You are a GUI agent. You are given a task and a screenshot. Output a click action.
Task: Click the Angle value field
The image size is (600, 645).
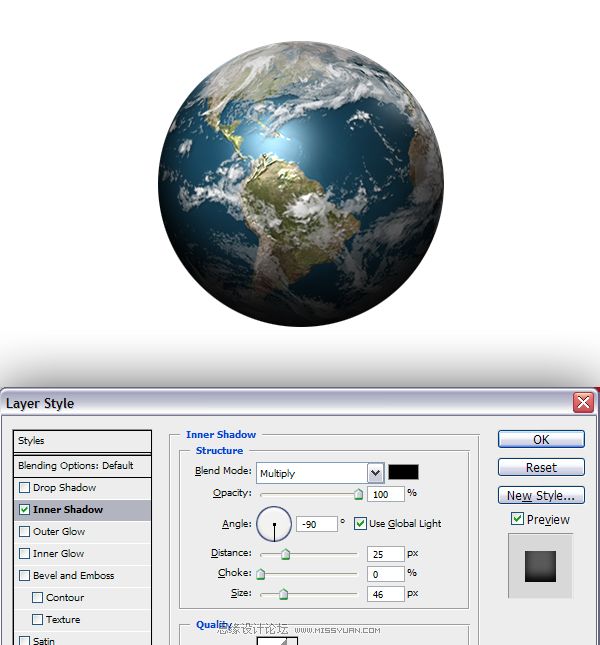click(x=317, y=524)
